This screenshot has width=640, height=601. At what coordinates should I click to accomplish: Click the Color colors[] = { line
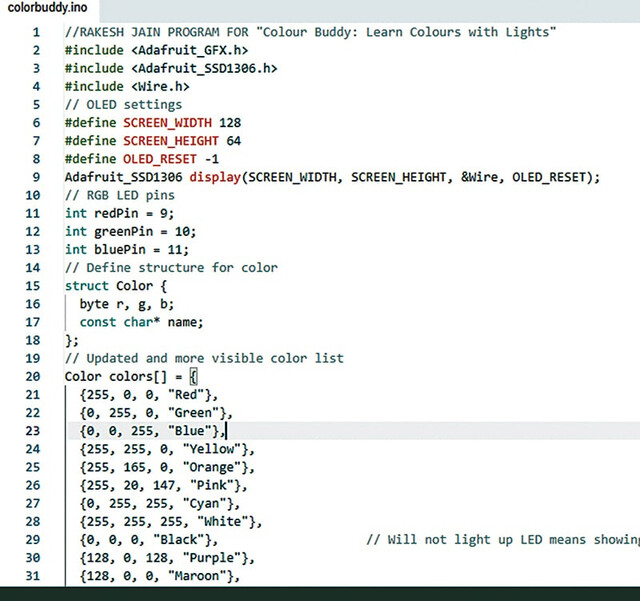click(x=131, y=376)
